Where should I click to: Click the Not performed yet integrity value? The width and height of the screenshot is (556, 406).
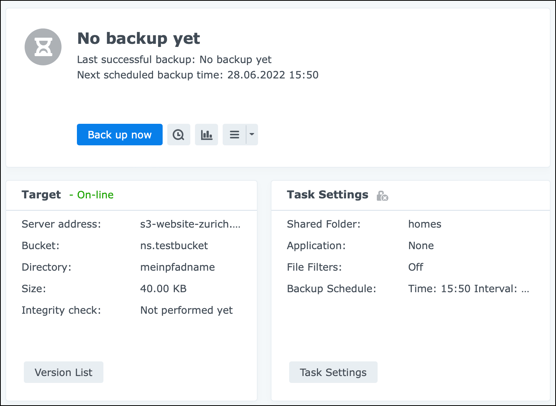pyautogui.click(x=187, y=310)
